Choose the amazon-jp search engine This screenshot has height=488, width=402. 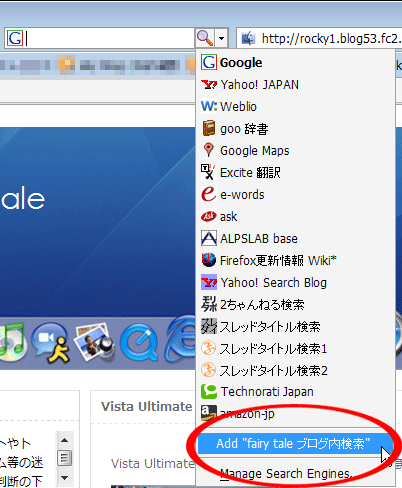(295, 413)
